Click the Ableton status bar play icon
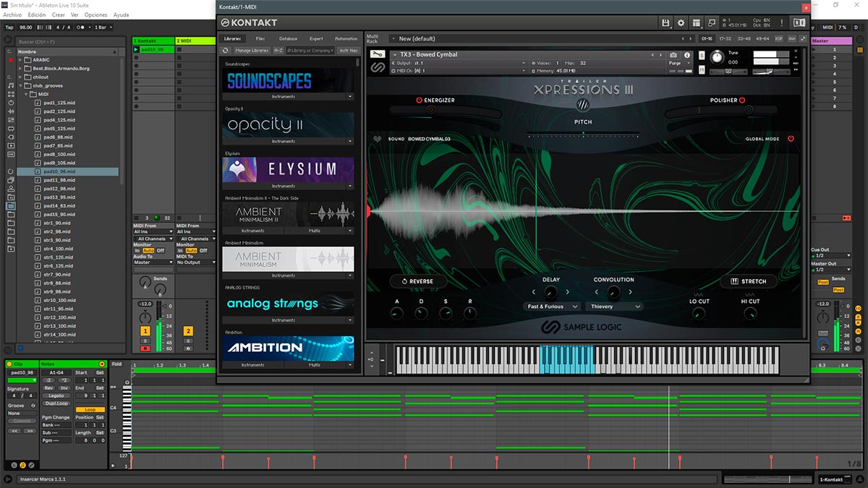Image resolution: width=868 pixels, height=488 pixels. point(8,479)
